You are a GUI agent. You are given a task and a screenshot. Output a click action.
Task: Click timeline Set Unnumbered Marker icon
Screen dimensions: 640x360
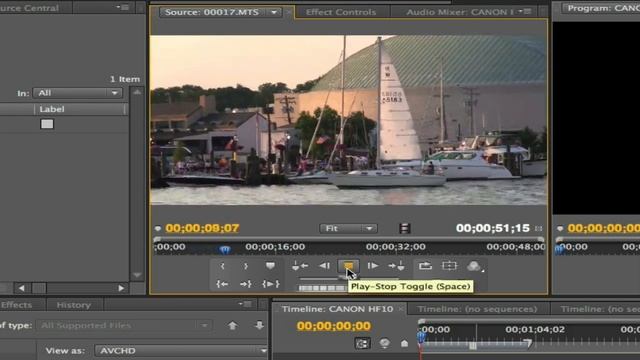[404, 344]
